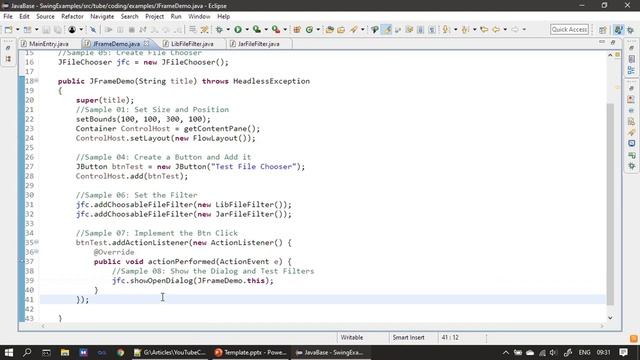Collapse the actionPerformed fold at line 36
640x360 pixels.
point(36,251)
